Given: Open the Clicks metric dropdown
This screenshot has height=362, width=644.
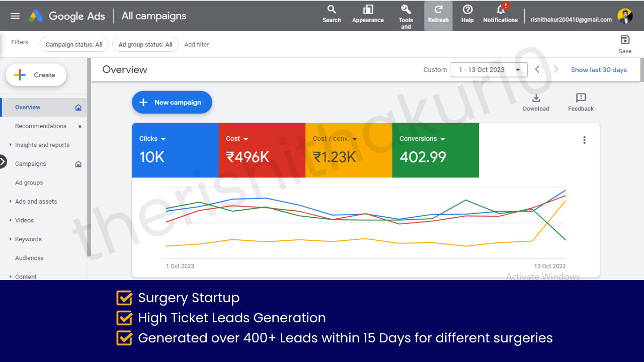Looking at the screenshot, I should click(163, 139).
